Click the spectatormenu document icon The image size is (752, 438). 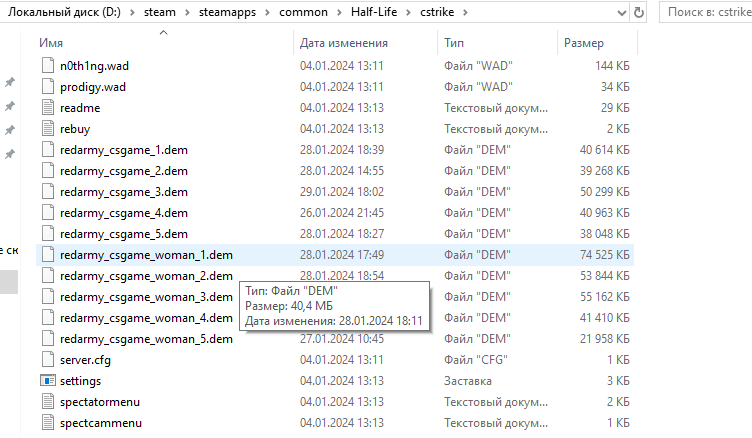[x=48, y=402]
